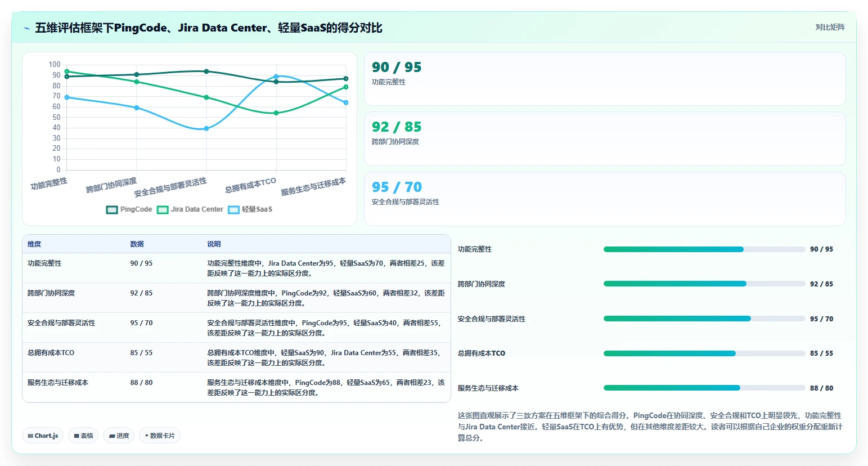Select the 服务生态与迁移成本 table row label
Viewport: 868px width, 466px height.
pos(58,383)
